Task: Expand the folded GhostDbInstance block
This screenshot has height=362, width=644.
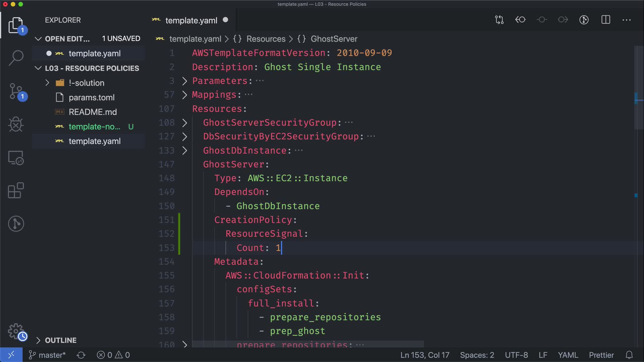Action: coord(184,150)
